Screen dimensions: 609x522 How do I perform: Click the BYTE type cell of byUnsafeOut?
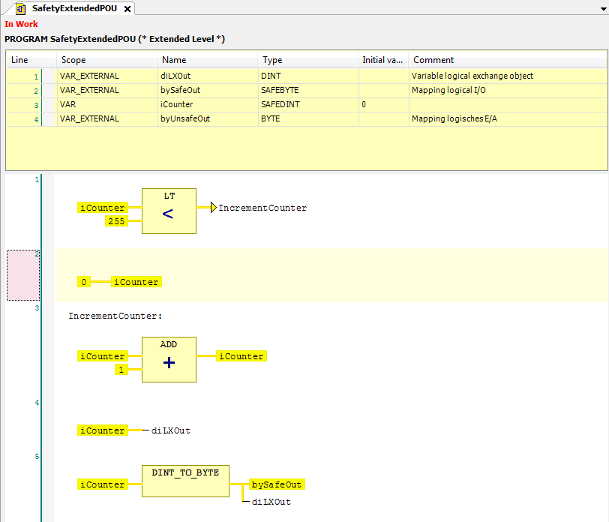(271, 118)
